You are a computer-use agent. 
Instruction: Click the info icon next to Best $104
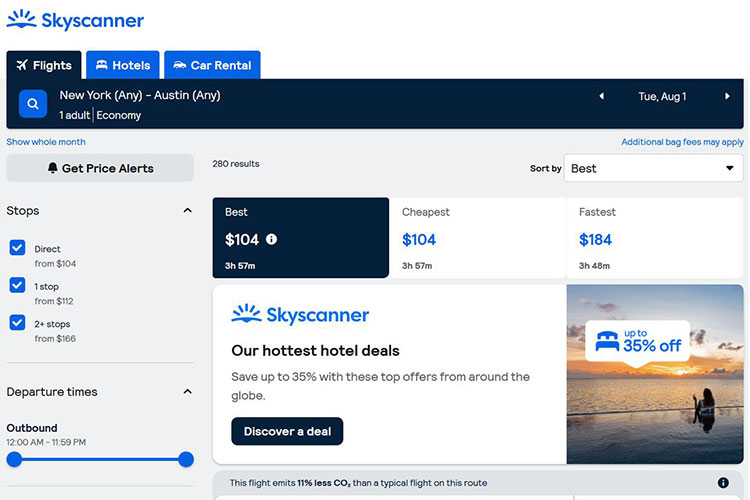tap(271, 239)
